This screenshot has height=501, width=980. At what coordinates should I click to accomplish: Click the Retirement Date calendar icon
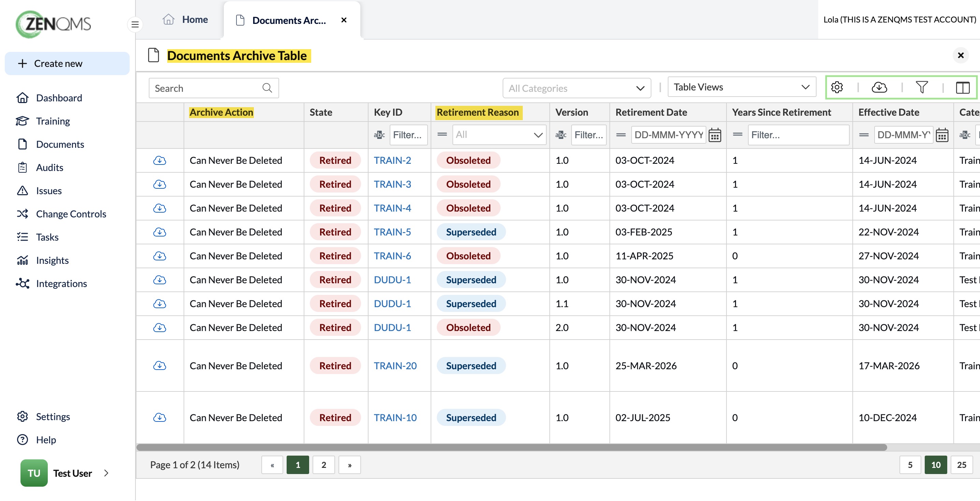click(x=715, y=135)
